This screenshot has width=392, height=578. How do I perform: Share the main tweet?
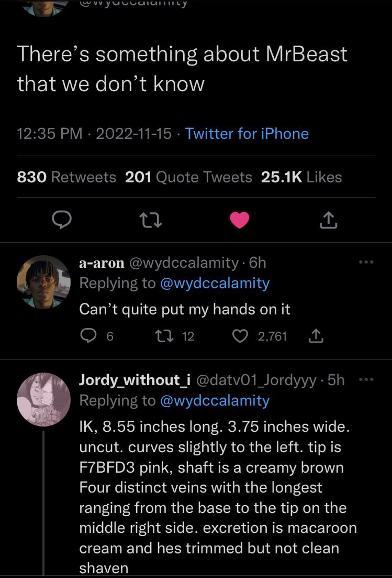329,220
